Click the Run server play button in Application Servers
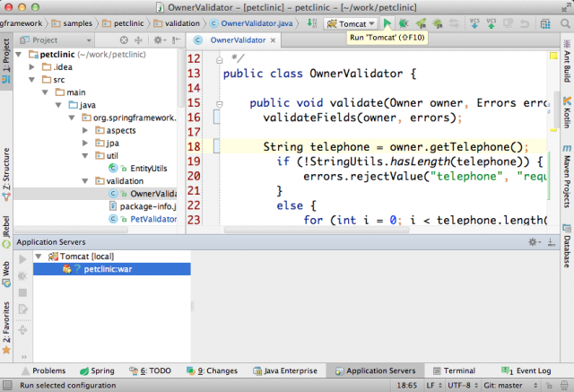This screenshot has width=574, height=392. click(x=22, y=259)
